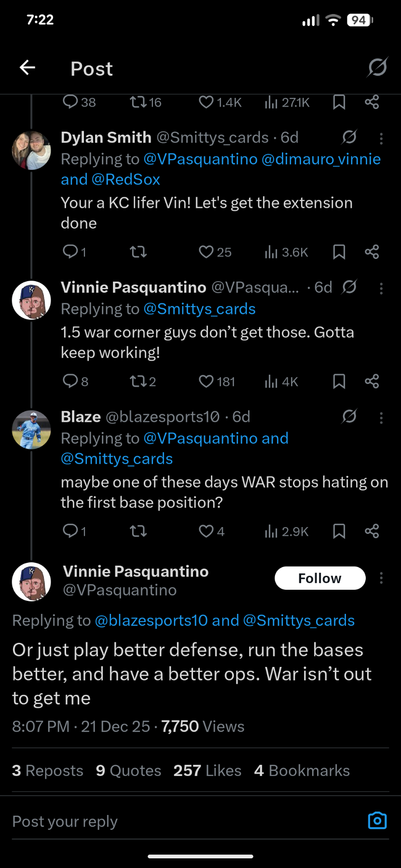This screenshot has width=401, height=868.
Task: Open Grok icon in the Post header
Action: [377, 68]
